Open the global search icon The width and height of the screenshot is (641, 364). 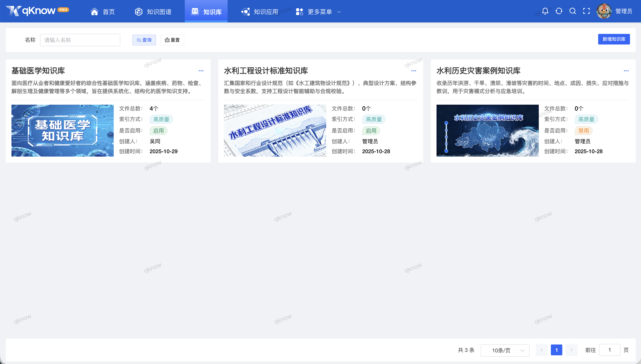[572, 11]
